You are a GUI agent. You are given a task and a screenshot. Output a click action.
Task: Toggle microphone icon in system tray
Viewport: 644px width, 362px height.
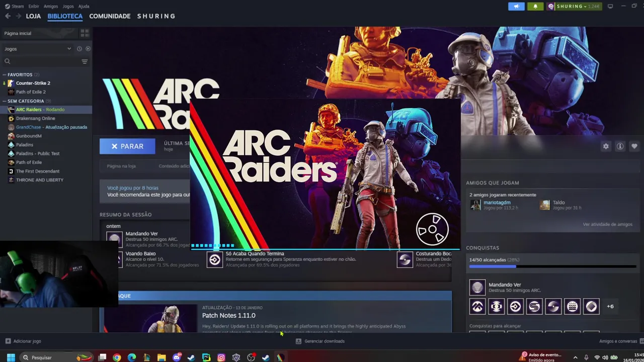(x=586, y=357)
